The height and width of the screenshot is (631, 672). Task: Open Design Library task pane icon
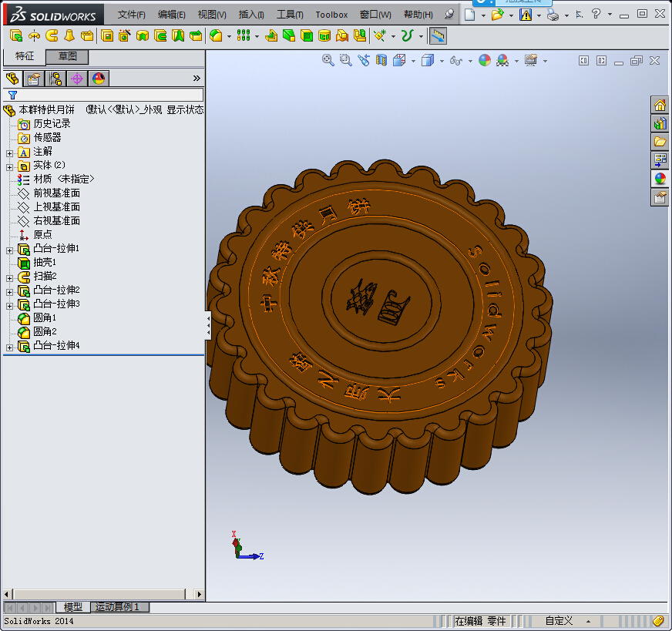(x=660, y=123)
